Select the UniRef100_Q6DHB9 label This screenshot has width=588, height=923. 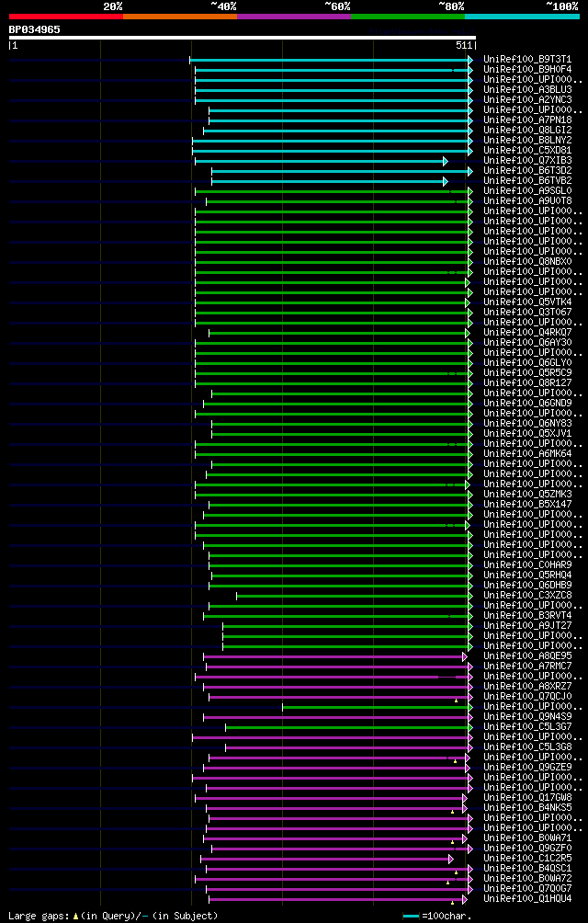pyautogui.click(x=527, y=586)
